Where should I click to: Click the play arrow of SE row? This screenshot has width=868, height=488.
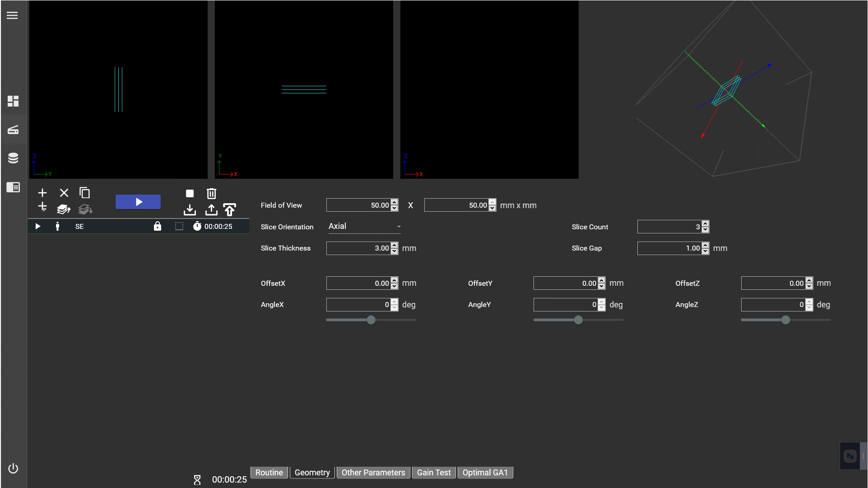pos(38,226)
